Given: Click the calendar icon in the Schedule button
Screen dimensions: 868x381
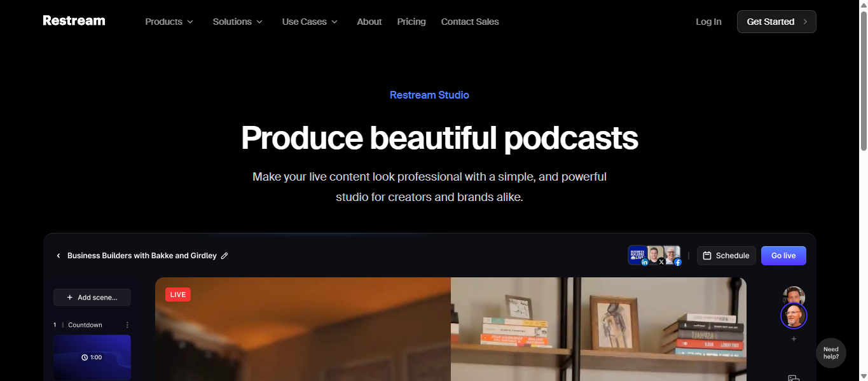Looking at the screenshot, I should click(x=707, y=255).
